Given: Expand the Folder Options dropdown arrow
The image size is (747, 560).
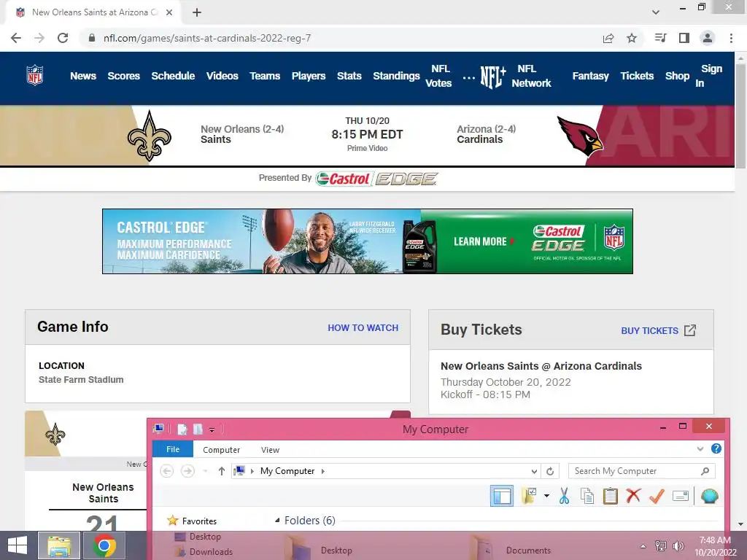Looking at the screenshot, I should [546, 496].
